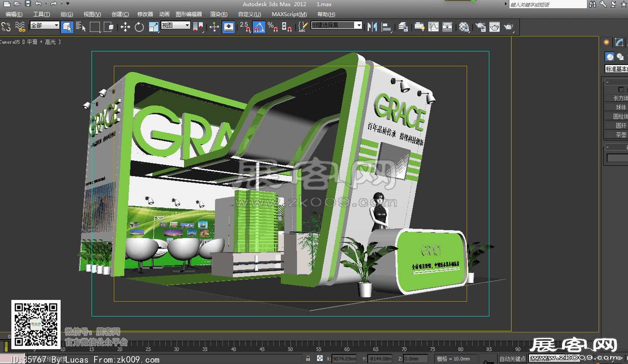Click the Undo arrow icon
This screenshot has height=364, width=628.
click(38, 3)
